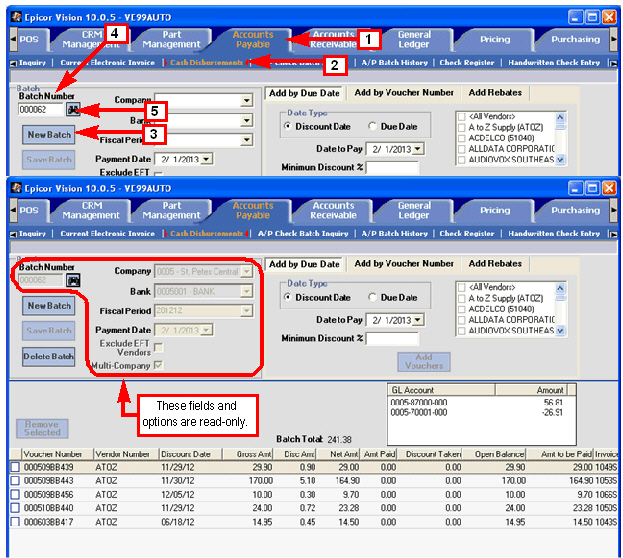Click voucher number 000509BB443
Image resolution: width=623 pixels, height=558 pixels.
pyautogui.click(x=48, y=481)
